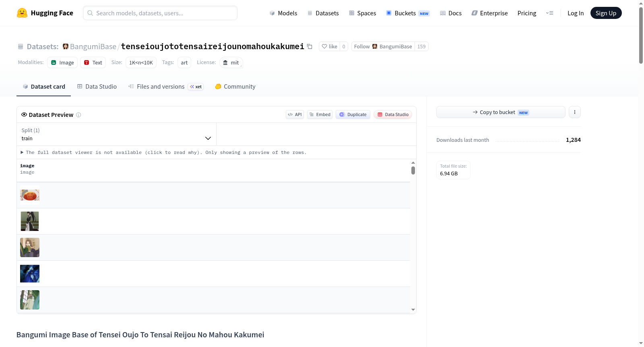Click the dataset name tenseioujototensaireijounomahoukakumei

[213, 46]
